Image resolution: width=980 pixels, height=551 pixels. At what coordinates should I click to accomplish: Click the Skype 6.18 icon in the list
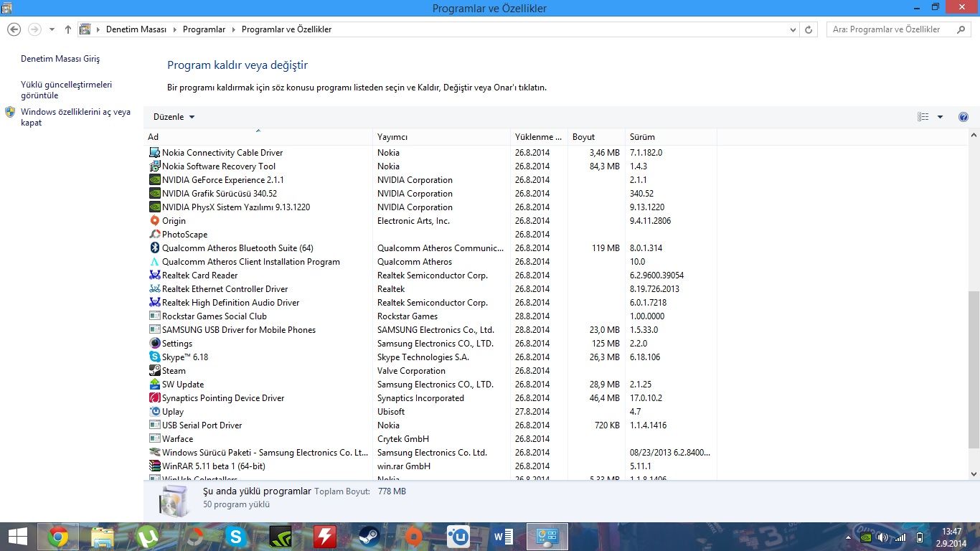[154, 357]
